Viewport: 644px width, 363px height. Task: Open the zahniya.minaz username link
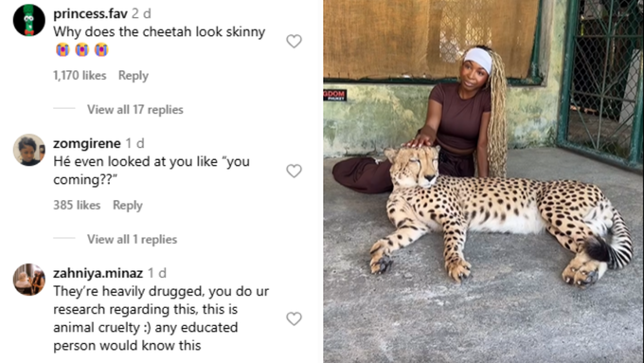(98, 273)
